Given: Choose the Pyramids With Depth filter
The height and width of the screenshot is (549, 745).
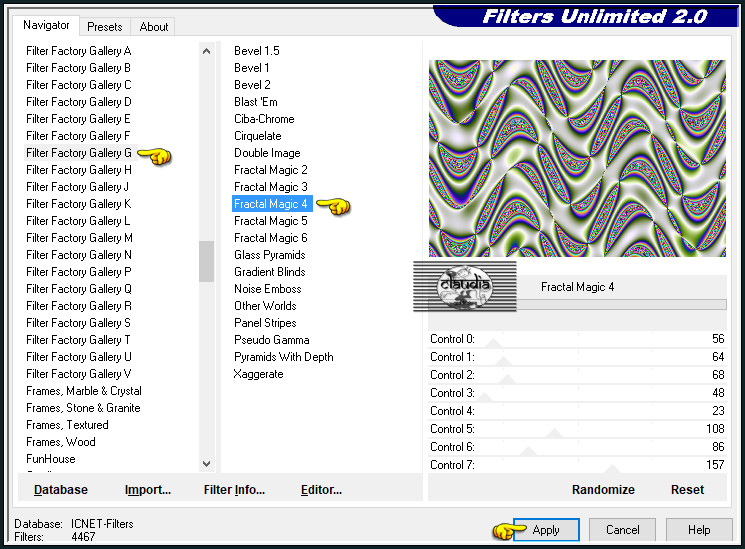Looking at the screenshot, I should click(x=284, y=357).
